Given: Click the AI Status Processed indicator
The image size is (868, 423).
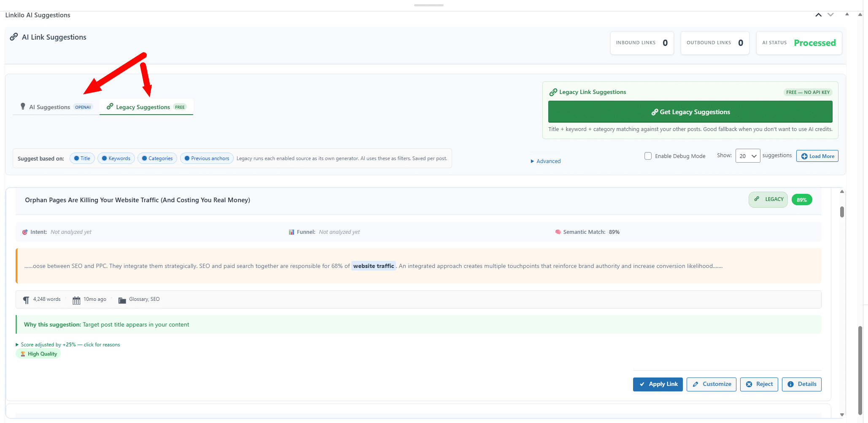Looking at the screenshot, I should tap(799, 43).
